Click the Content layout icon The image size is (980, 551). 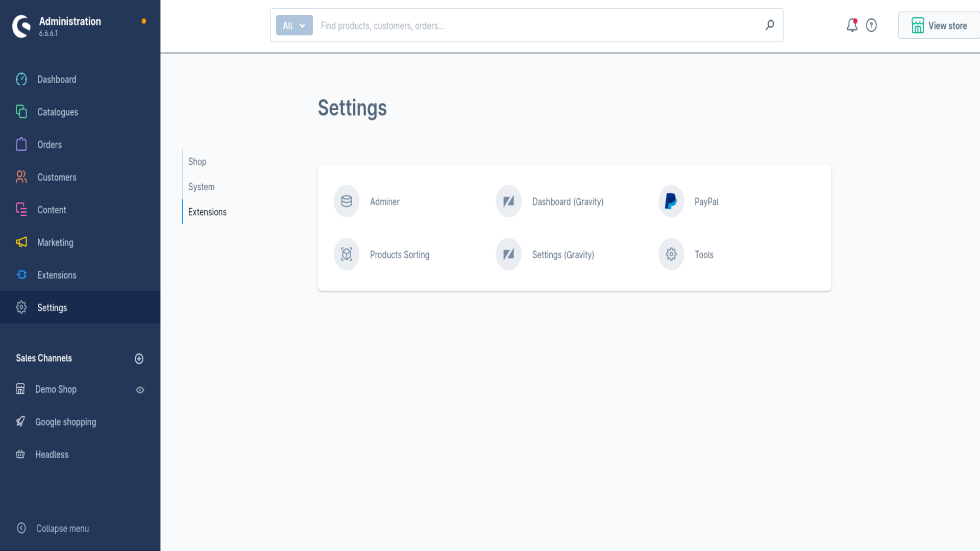(21, 210)
